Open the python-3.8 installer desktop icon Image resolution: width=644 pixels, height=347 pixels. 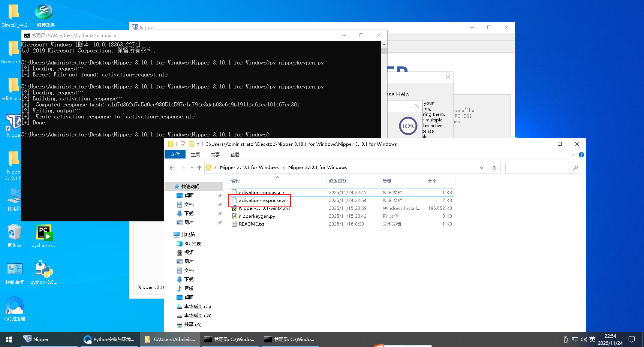44,269
